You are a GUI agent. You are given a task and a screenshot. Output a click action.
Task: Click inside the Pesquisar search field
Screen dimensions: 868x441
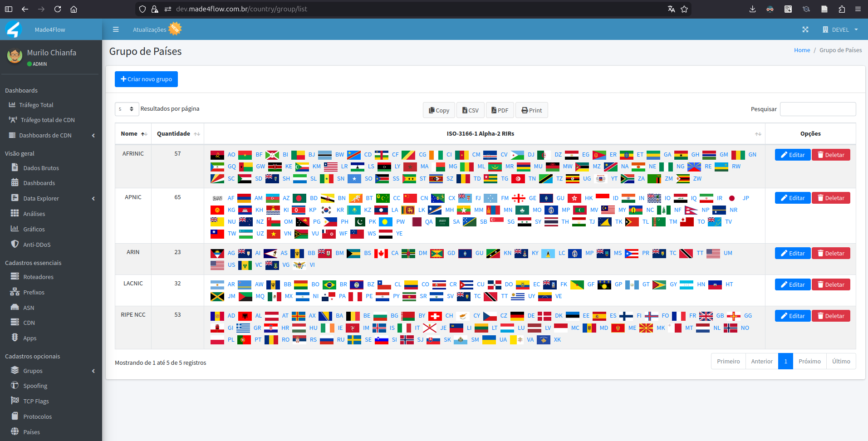pyautogui.click(x=817, y=109)
